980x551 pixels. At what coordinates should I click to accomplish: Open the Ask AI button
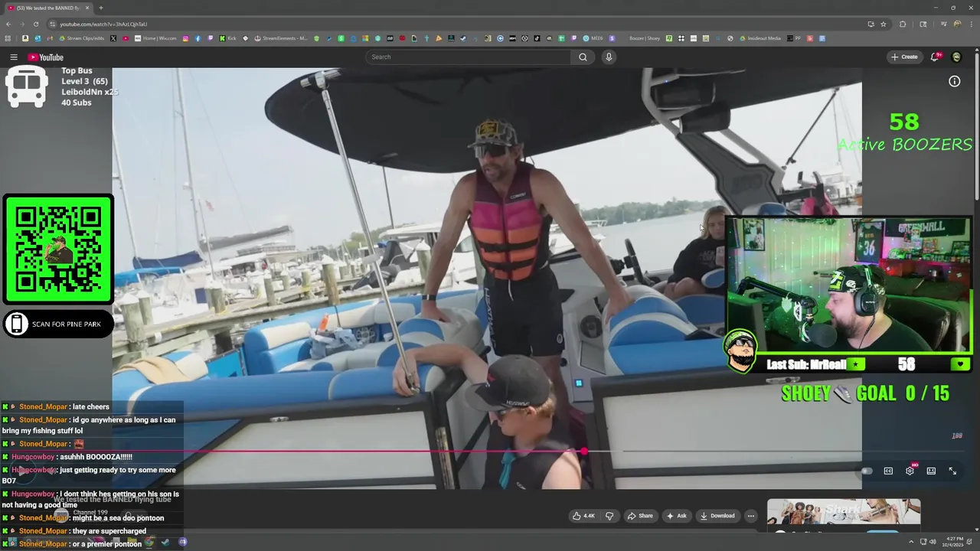[678, 516]
